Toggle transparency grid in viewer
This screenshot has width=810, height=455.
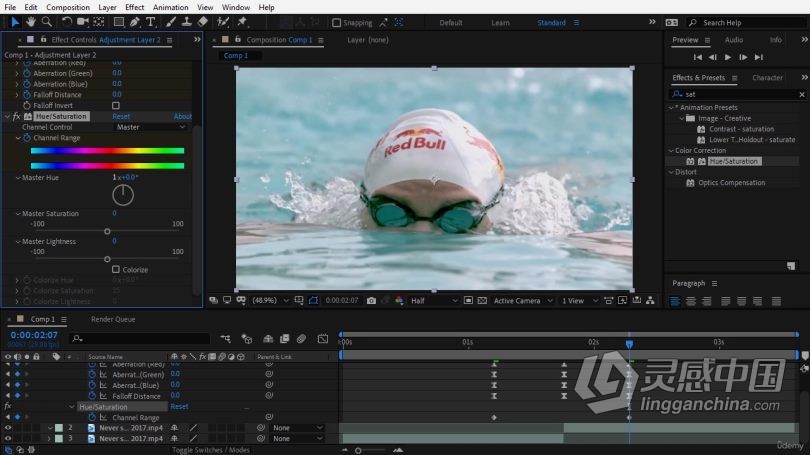[482, 301]
